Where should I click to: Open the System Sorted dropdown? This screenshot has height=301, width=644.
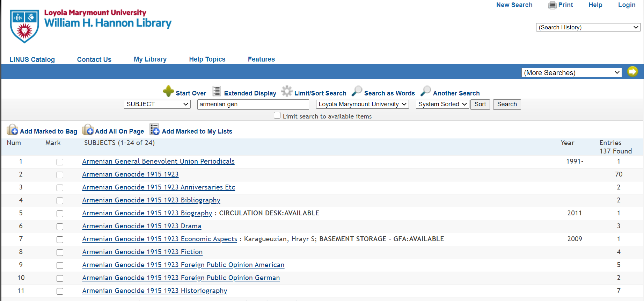[442, 104]
